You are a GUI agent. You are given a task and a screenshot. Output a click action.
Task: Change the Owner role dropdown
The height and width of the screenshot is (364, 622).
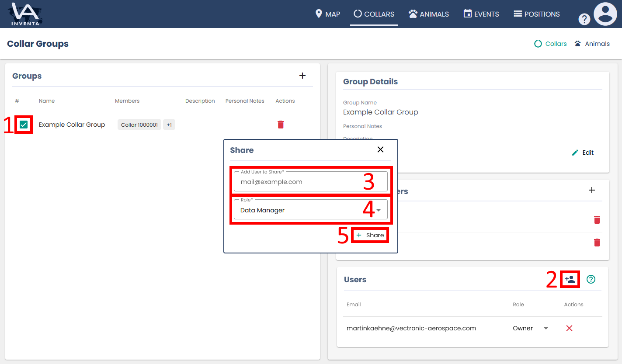coord(530,328)
